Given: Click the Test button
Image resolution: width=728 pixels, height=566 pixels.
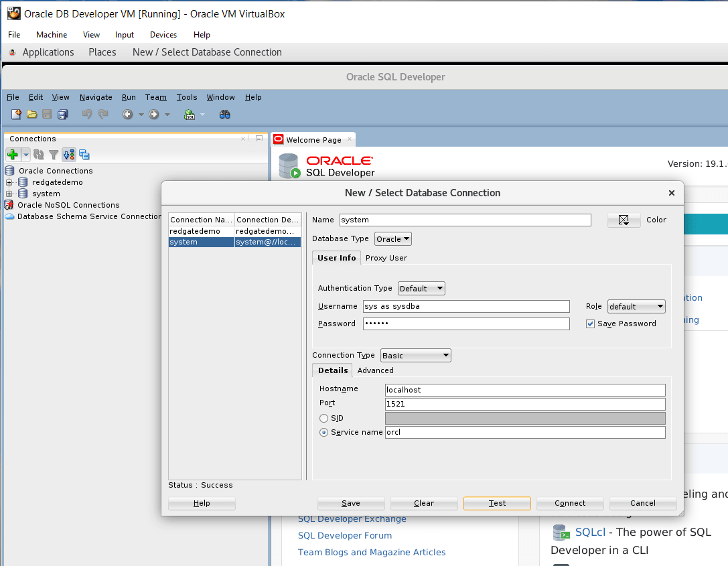Looking at the screenshot, I should click(497, 503).
